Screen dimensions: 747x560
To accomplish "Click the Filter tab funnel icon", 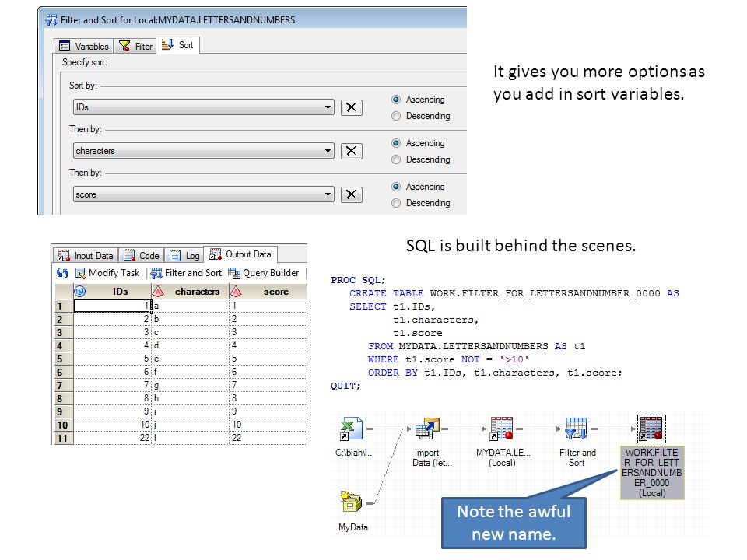I will click(x=124, y=46).
